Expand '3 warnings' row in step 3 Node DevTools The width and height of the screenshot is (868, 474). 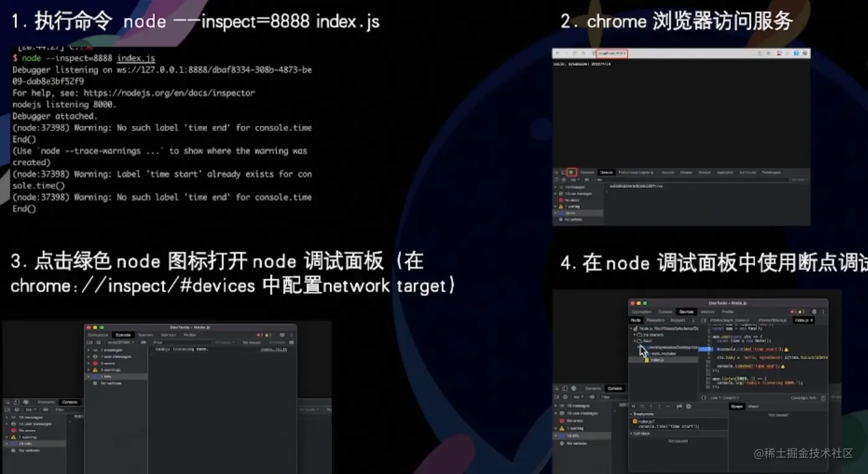pyautogui.click(x=116, y=370)
